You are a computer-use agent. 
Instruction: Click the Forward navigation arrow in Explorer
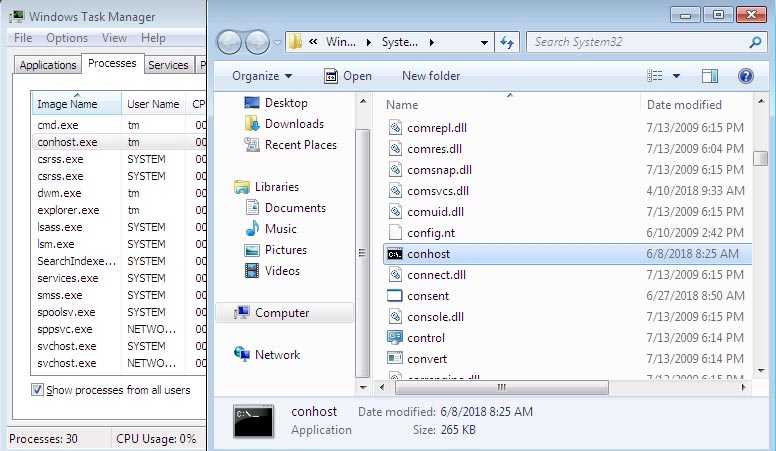pos(257,43)
